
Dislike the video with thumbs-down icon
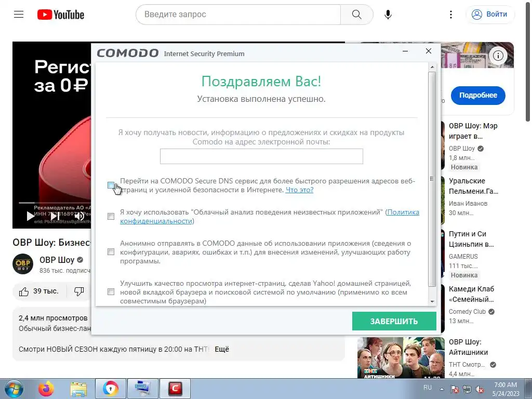(x=79, y=291)
